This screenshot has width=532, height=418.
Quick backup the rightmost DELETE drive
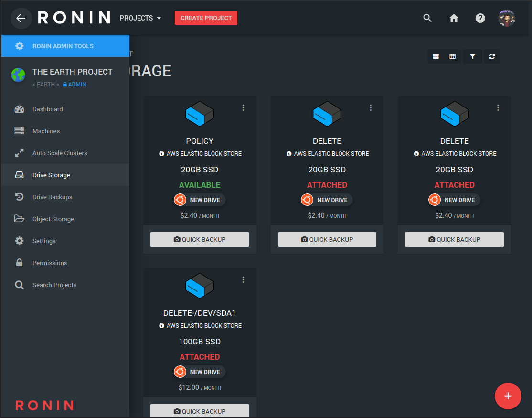pyautogui.click(x=454, y=239)
